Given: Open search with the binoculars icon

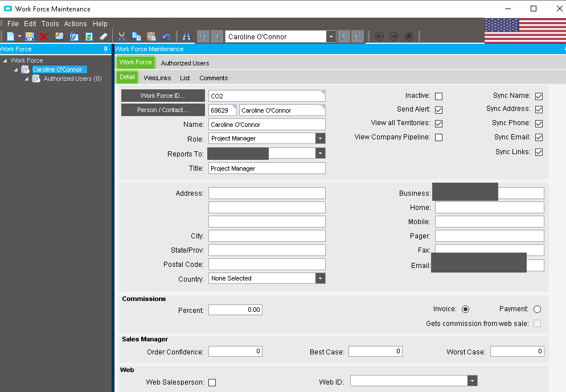Looking at the screenshot, I should pyautogui.click(x=187, y=36).
